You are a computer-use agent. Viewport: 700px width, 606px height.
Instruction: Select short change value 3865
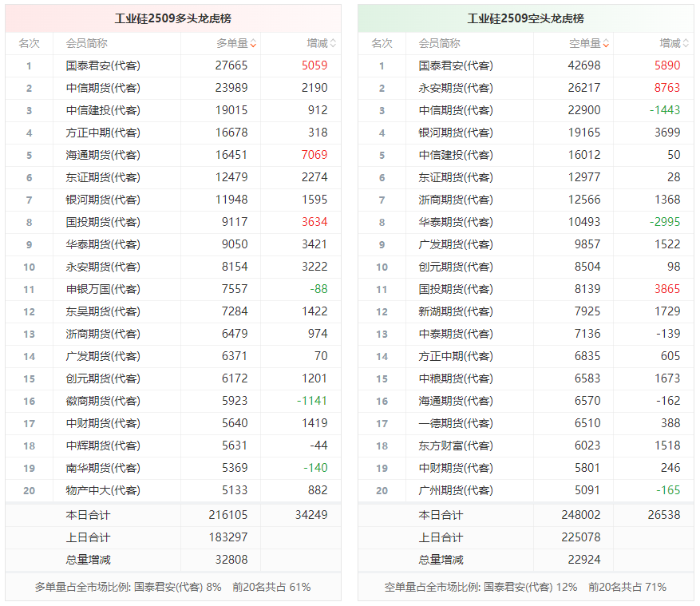click(x=667, y=289)
